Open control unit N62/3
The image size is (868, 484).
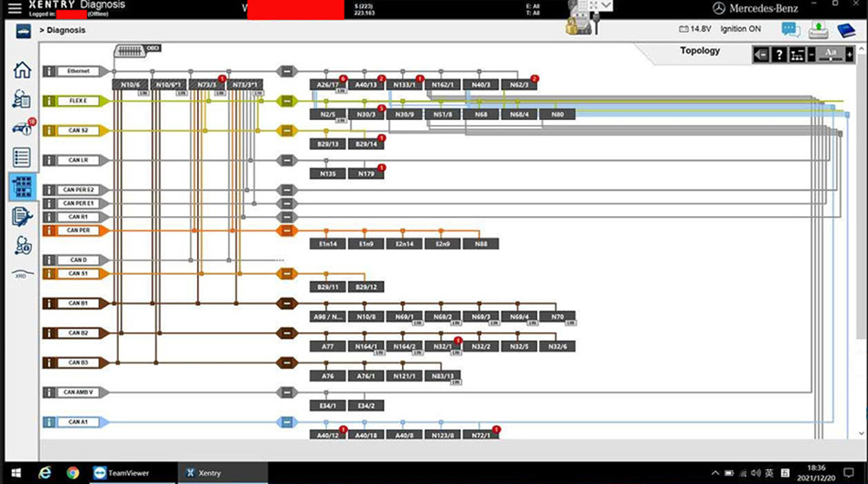tap(519, 85)
